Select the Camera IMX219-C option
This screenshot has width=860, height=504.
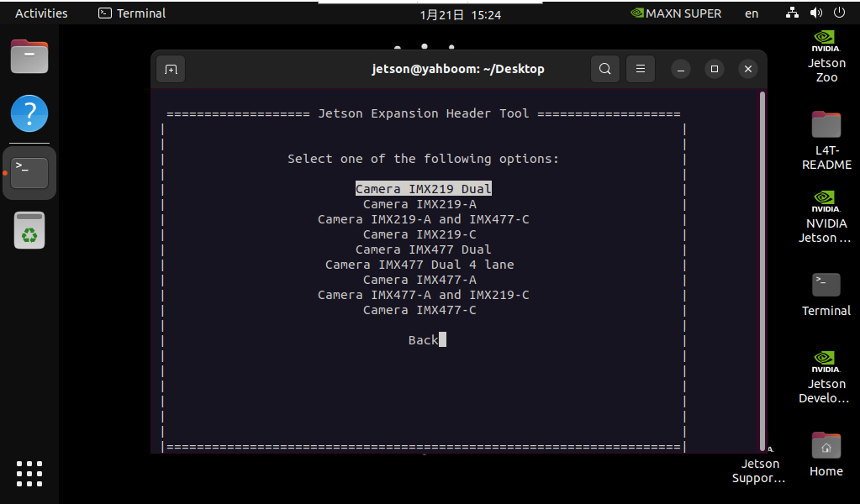(x=419, y=234)
